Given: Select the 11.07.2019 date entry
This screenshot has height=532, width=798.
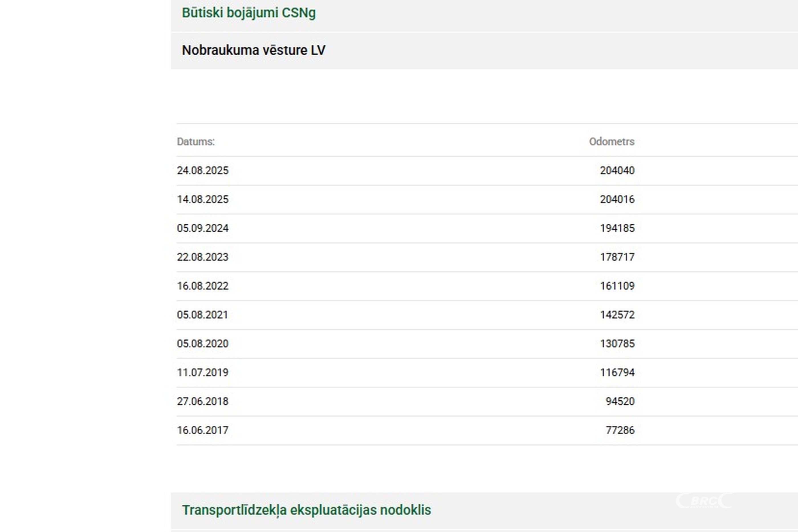Looking at the screenshot, I should (x=203, y=372).
